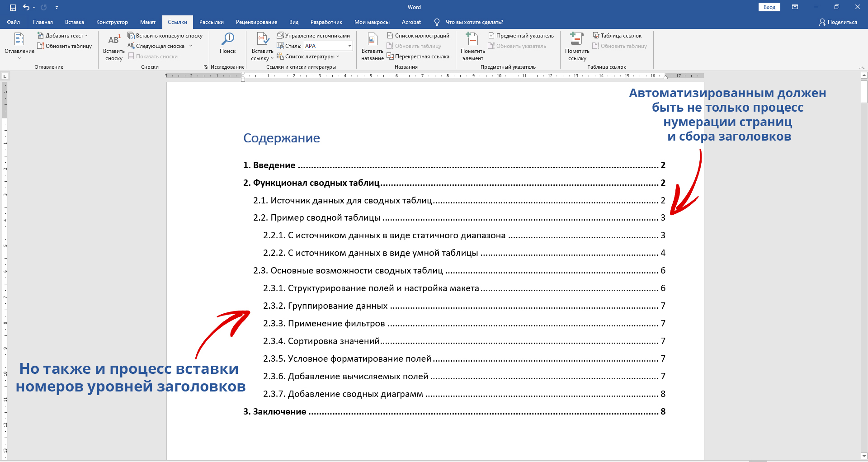Switch to the Вставка ribbon tab
Viewport: 868px width, 462px height.
pyautogui.click(x=74, y=22)
